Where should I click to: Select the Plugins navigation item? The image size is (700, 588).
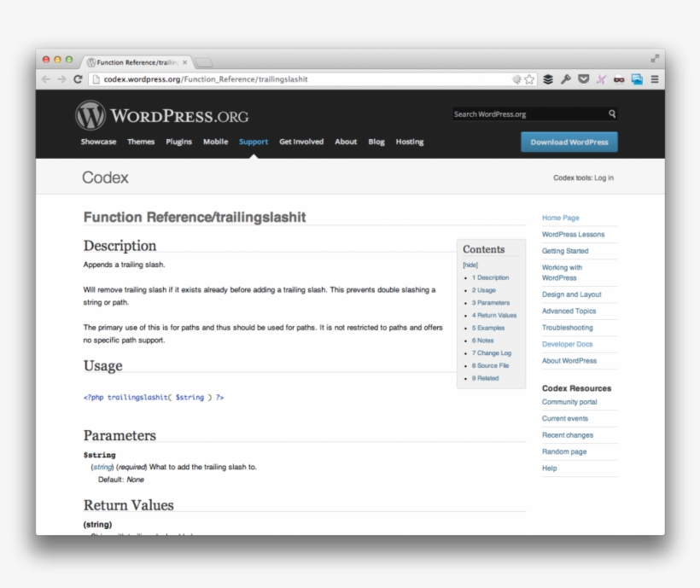[x=178, y=142]
